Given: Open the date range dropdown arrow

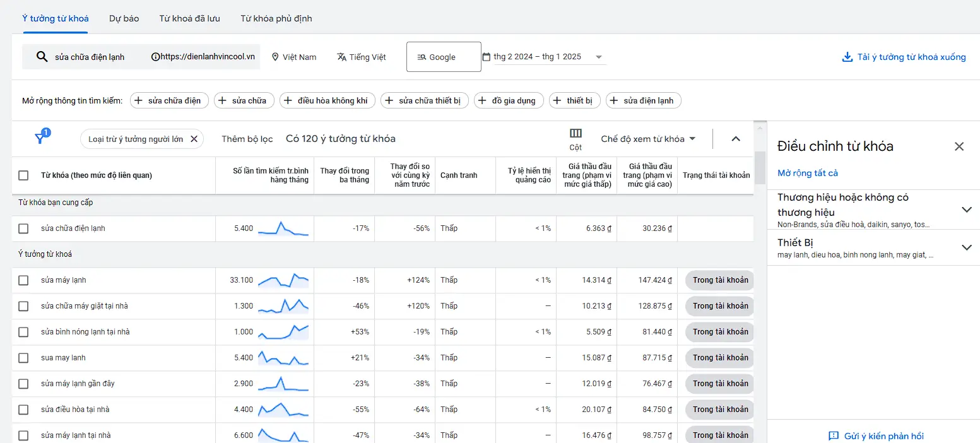Looking at the screenshot, I should (x=598, y=57).
